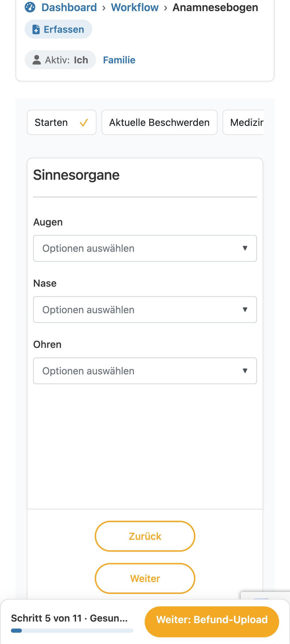The height and width of the screenshot is (644, 290).
Task: Click the person icon beside Aktiv
Action: 37,60
